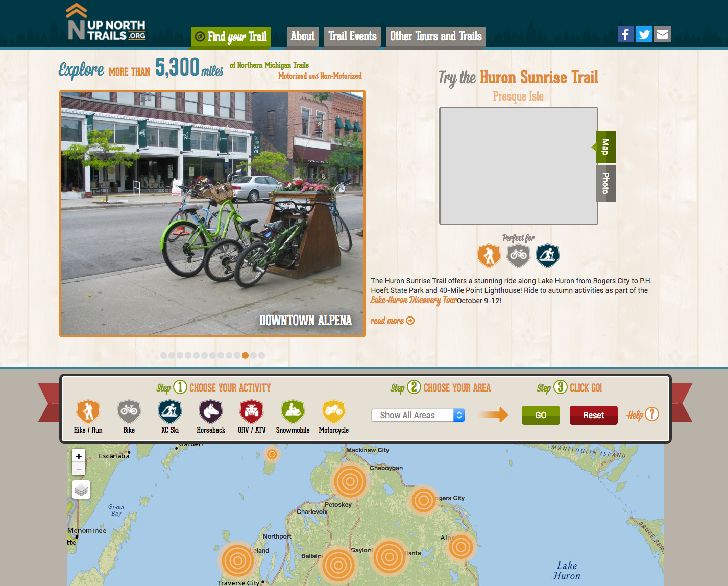Open the Lake Huron Discovery Tour link
Image resolution: width=728 pixels, height=586 pixels.
coord(414,300)
